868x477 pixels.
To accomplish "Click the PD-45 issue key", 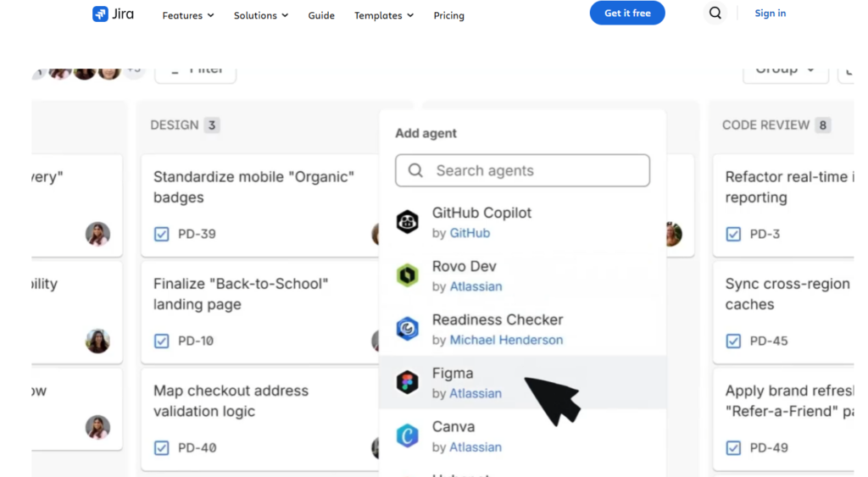I will click(769, 341).
